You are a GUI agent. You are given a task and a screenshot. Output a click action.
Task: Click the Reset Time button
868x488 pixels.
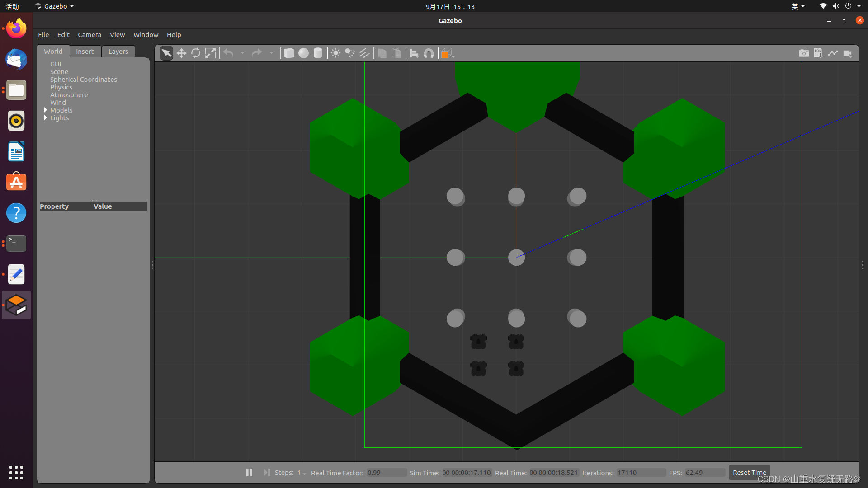(749, 472)
